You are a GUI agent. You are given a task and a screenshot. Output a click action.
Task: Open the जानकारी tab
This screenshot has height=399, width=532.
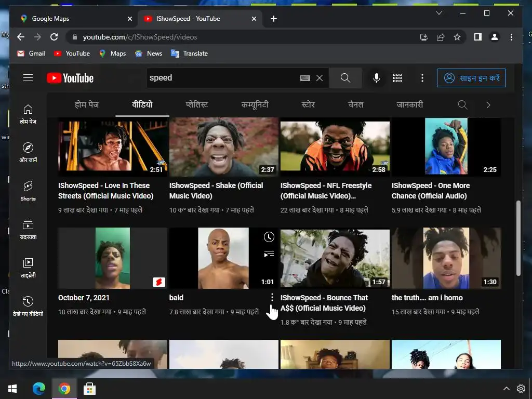tap(409, 104)
